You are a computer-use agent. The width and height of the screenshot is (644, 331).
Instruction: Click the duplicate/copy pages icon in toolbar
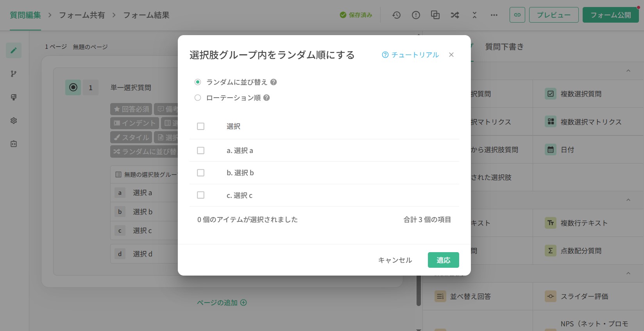[x=435, y=15]
